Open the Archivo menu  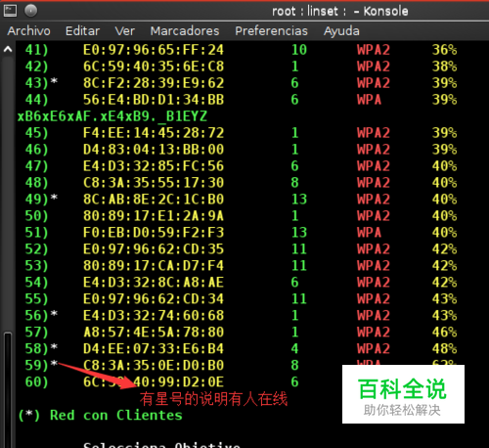coord(28,31)
